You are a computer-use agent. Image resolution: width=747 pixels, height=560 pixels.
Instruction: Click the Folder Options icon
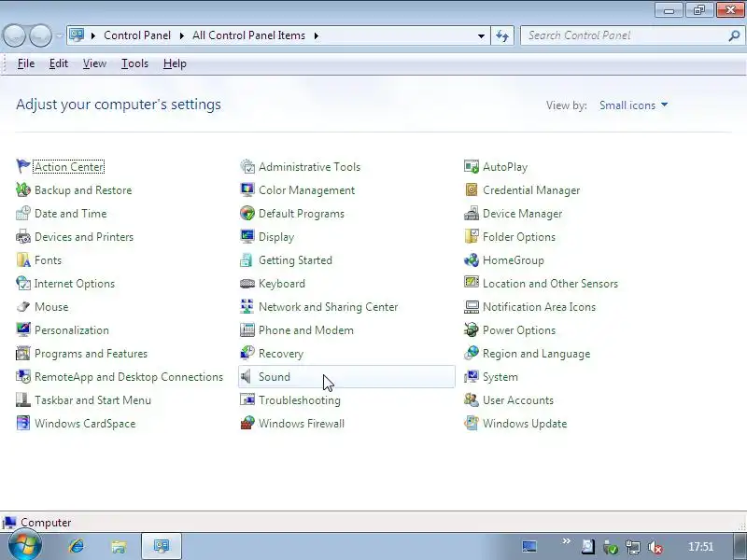(x=472, y=237)
